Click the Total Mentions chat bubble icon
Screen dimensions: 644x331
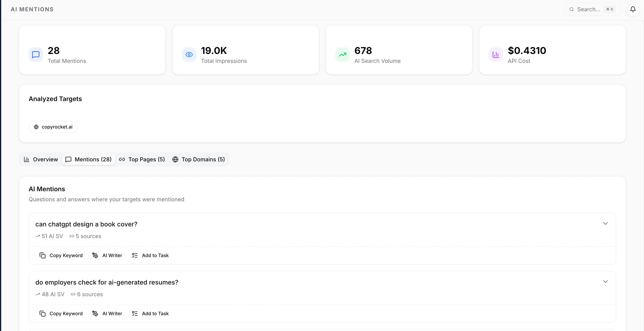point(36,55)
